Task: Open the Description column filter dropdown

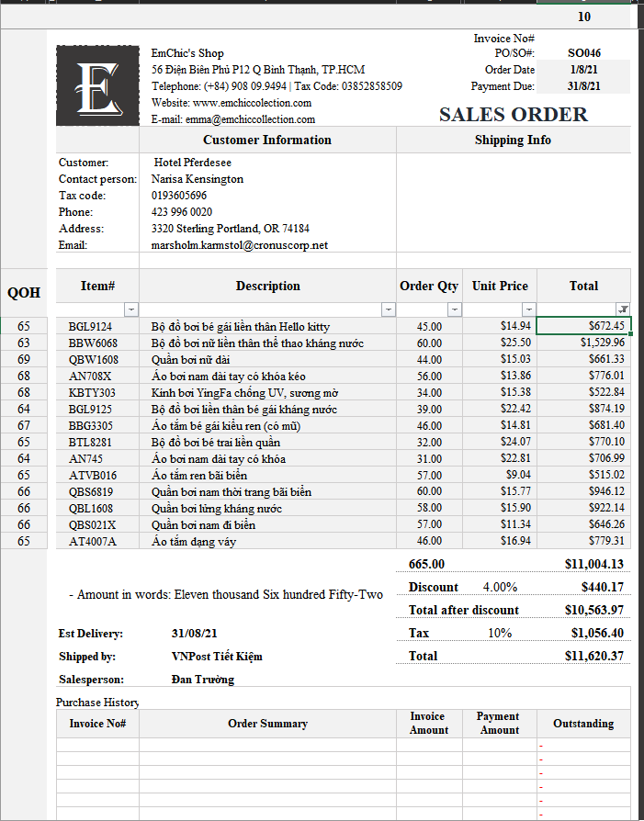Action: click(388, 309)
